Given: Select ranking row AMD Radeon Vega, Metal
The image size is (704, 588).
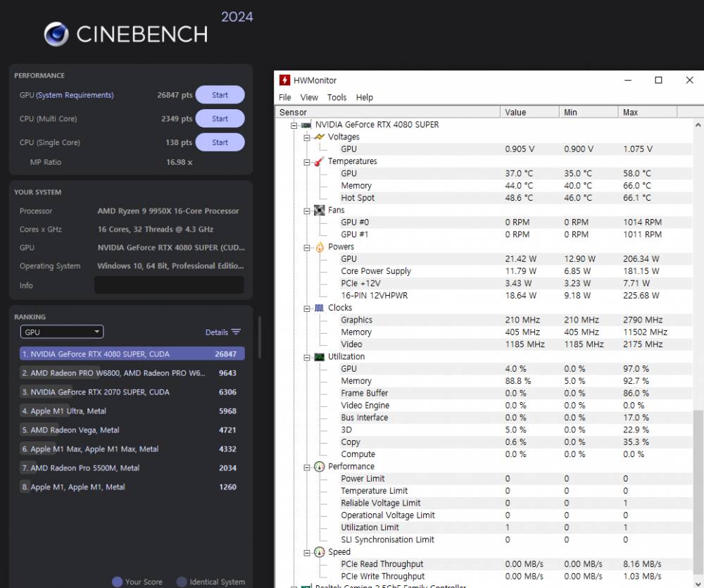Looking at the screenshot, I should tap(132, 430).
